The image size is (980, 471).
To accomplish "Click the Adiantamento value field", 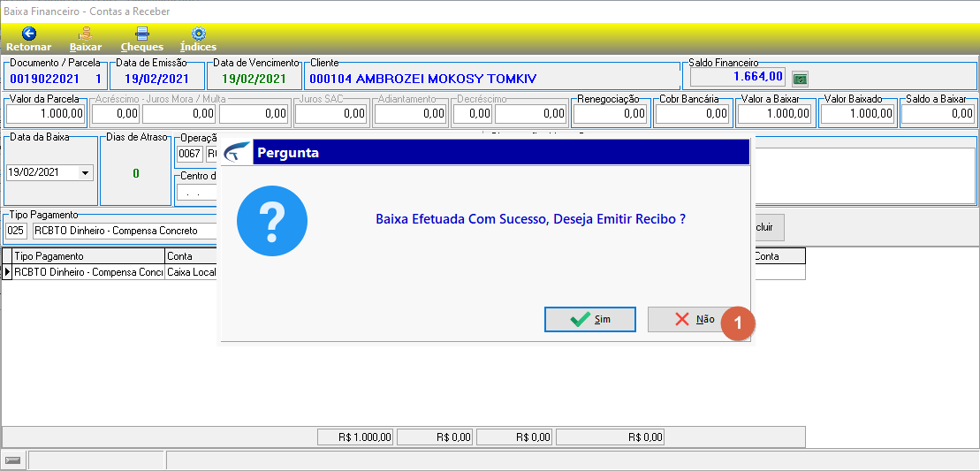I will click(411, 114).
